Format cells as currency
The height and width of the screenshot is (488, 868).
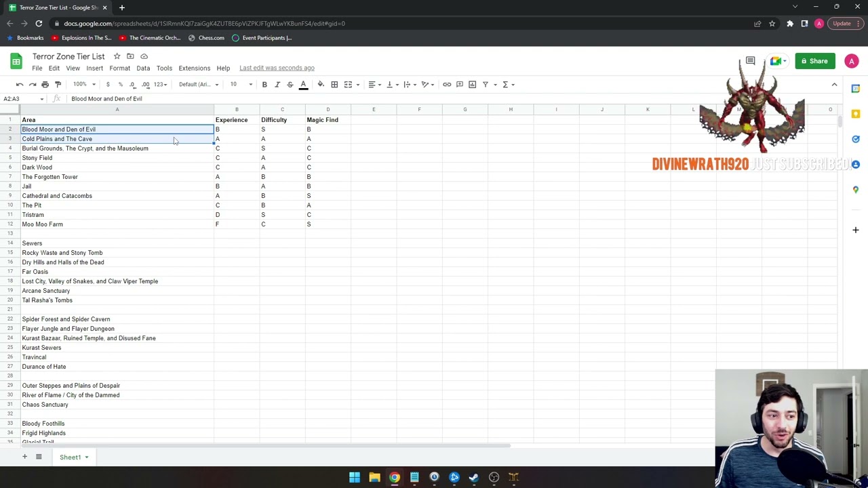(x=108, y=84)
